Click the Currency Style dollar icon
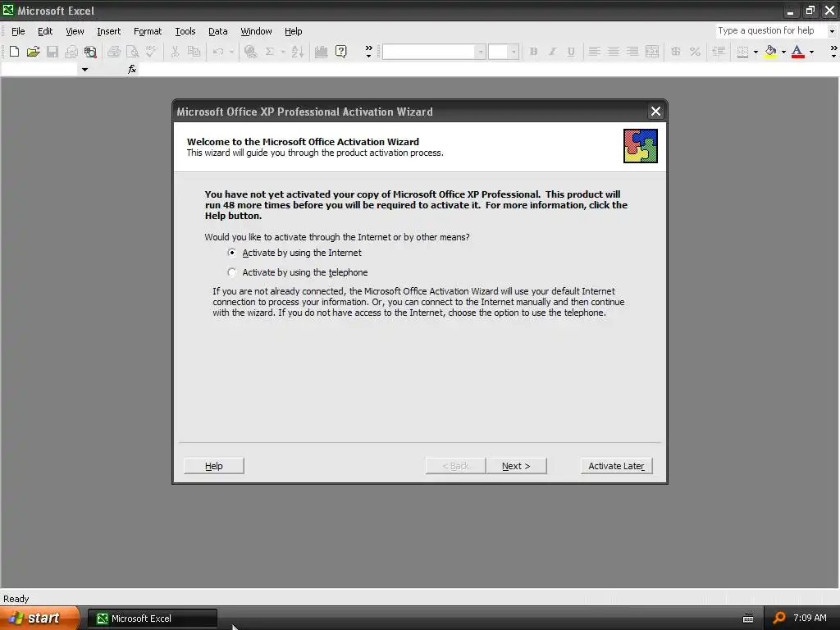840x630 pixels. (x=676, y=52)
